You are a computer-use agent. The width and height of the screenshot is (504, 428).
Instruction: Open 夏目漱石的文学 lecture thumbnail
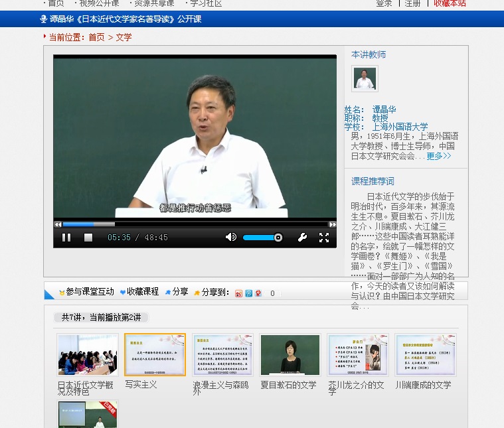pyautogui.click(x=290, y=355)
